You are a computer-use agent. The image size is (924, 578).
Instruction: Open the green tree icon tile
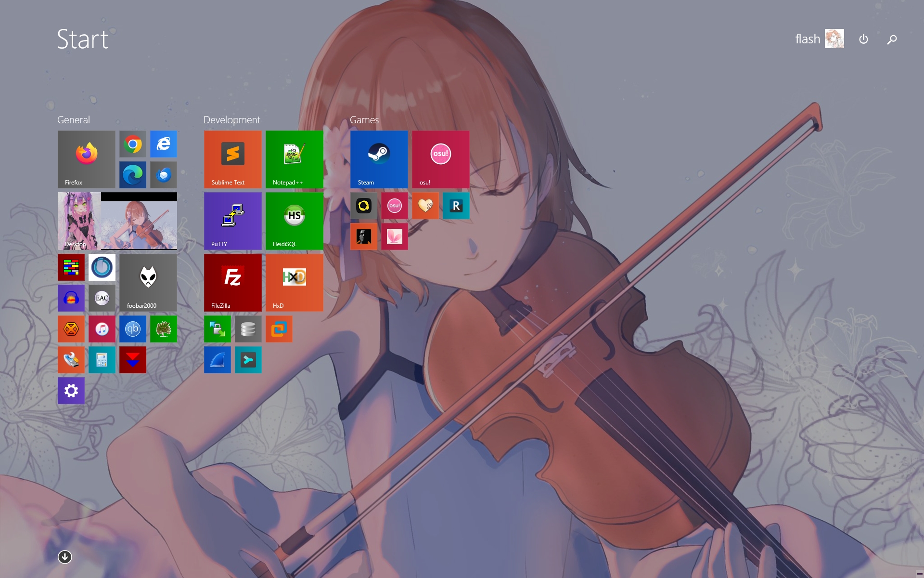click(x=164, y=329)
